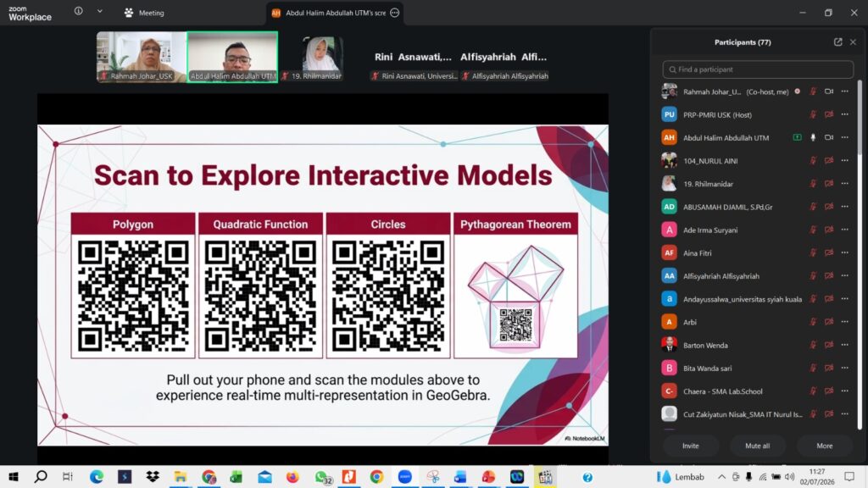
Task: Open the Zoom app in the taskbar
Action: pos(404,477)
